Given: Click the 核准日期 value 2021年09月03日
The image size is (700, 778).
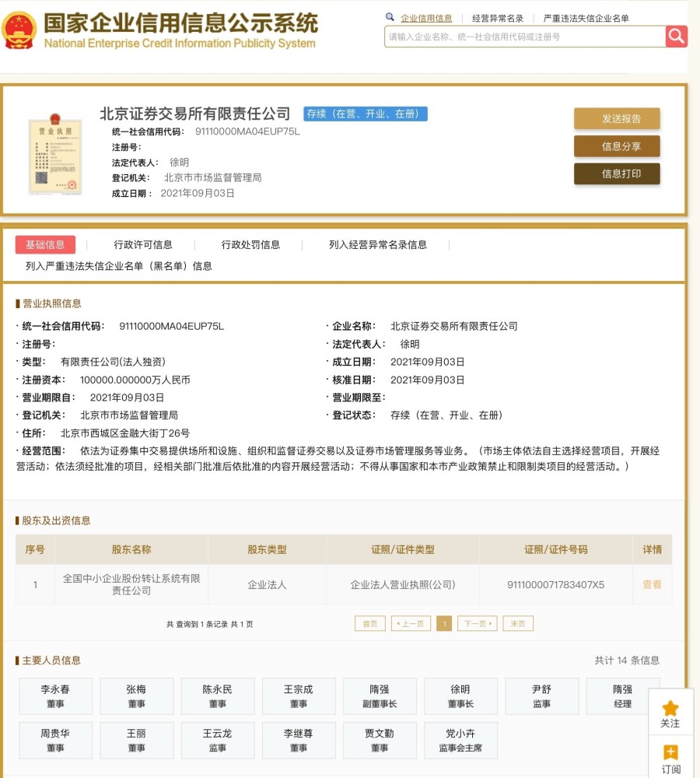Looking at the screenshot, I should pyautogui.click(x=428, y=380).
